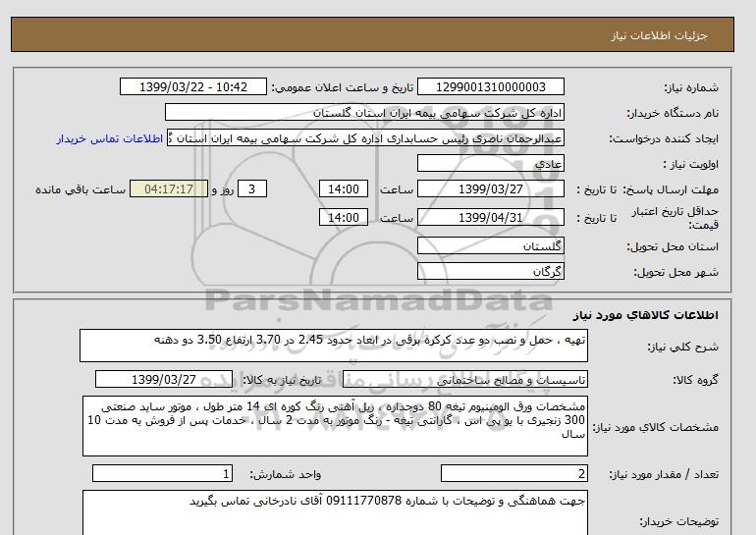The image size is (756, 535).
Task: Click the نام دستگاه خریدار field
Action: coord(364,112)
